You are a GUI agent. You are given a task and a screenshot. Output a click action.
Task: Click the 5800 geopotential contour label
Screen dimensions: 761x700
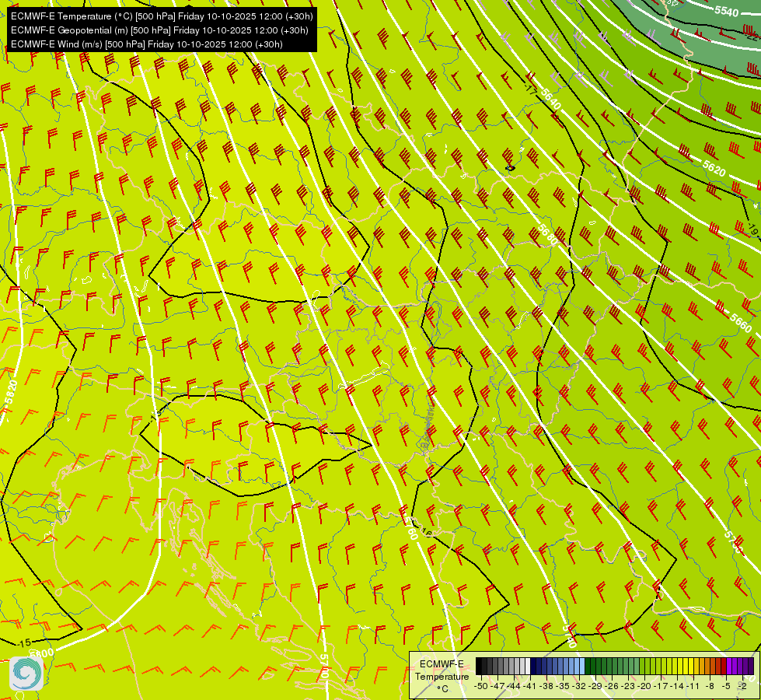41,653
